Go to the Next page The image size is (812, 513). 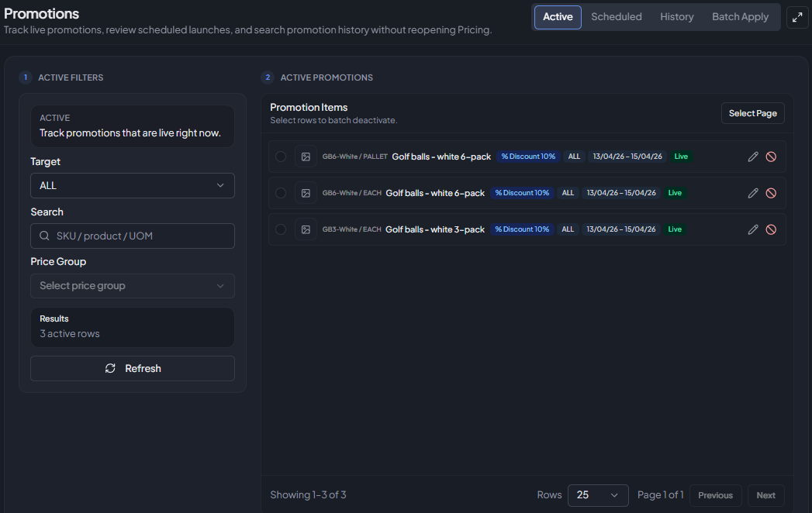click(766, 495)
